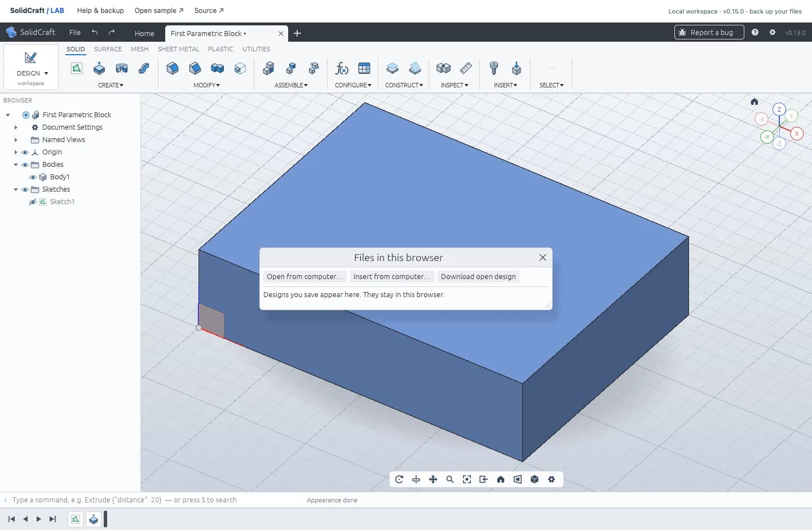
Task: Hide Body1 using its eye icon
Action: [33, 177]
